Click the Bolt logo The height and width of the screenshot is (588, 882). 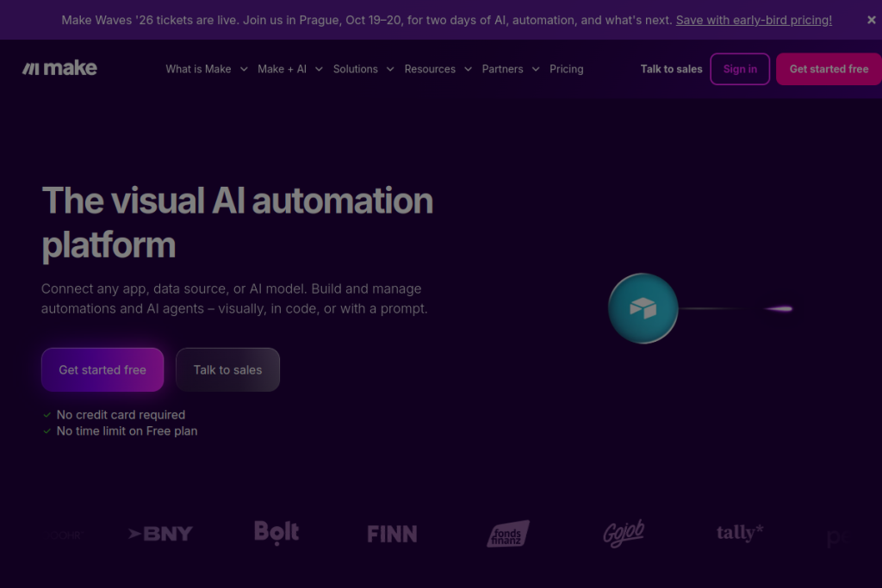pos(276,533)
